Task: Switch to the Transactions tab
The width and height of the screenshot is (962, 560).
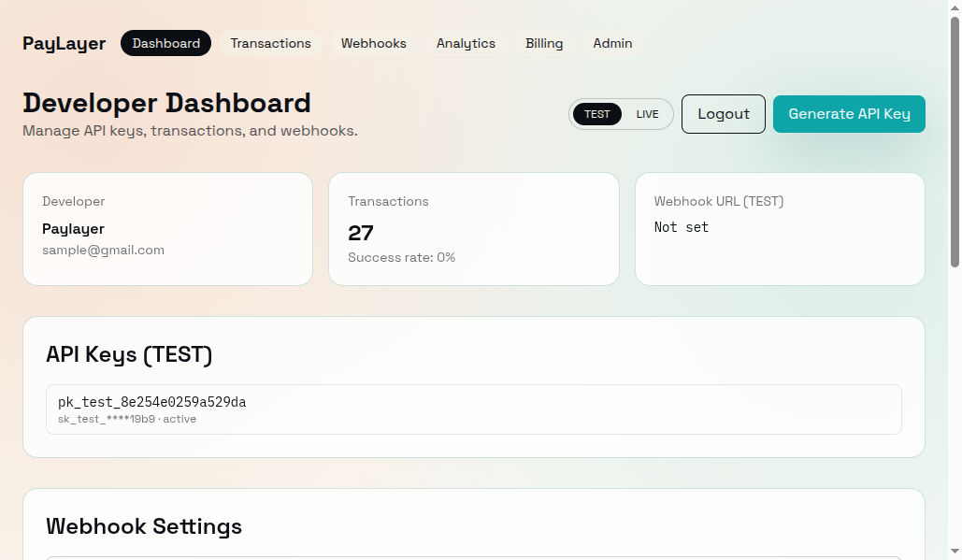Action: pos(271,43)
